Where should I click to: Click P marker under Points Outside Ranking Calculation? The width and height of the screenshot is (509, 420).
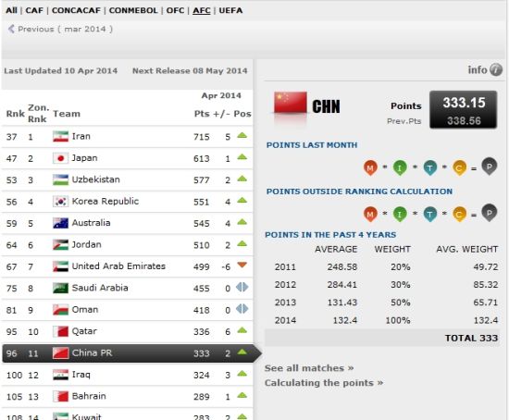490,213
